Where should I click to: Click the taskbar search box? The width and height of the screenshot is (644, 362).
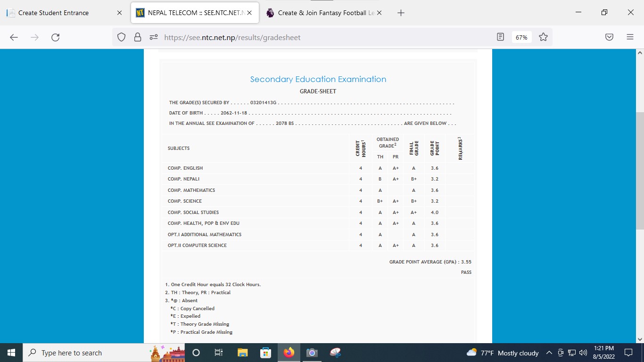pos(85,353)
